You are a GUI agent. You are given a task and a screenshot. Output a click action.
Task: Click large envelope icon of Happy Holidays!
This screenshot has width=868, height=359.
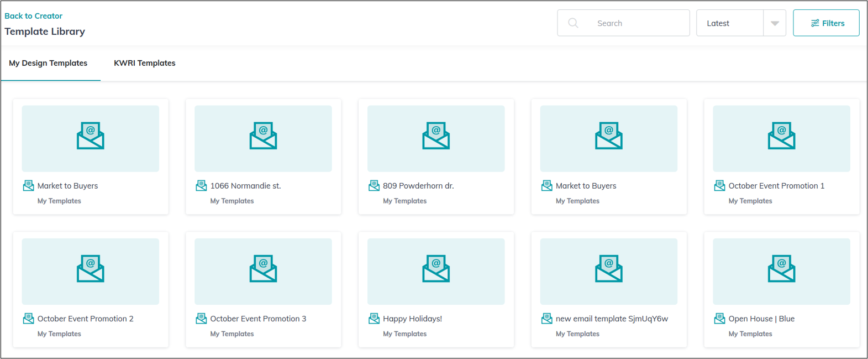tap(436, 269)
